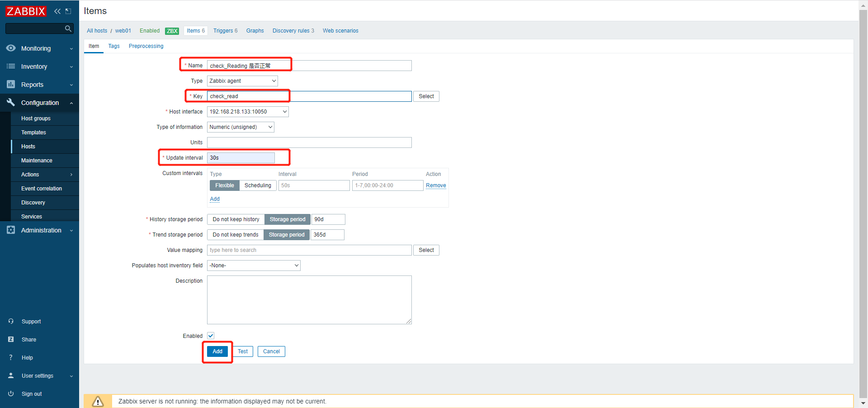This screenshot has width=868, height=408.
Task: Select the Item tab
Action: coord(94,46)
